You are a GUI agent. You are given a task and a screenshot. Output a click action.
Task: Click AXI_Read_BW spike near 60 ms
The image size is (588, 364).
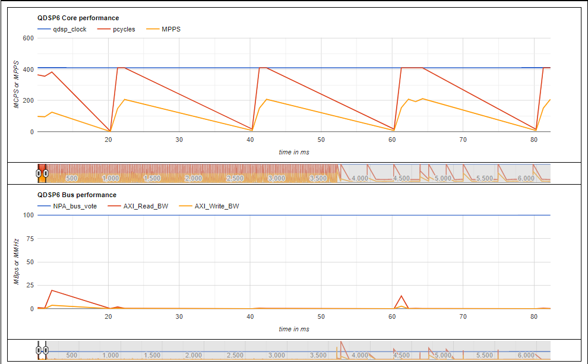tap(402, 296)
